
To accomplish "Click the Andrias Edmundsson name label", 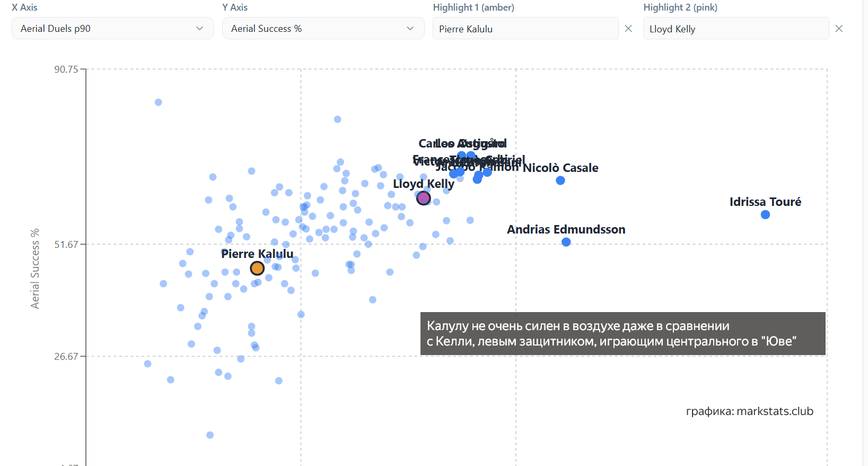I will [x=566, y=229].
